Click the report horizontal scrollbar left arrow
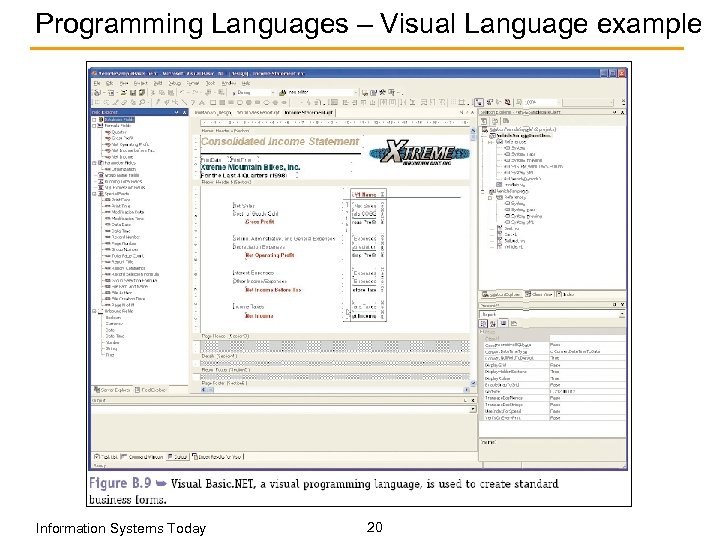The width and height of the screenshot is (720, 540). tap(204, 390)
